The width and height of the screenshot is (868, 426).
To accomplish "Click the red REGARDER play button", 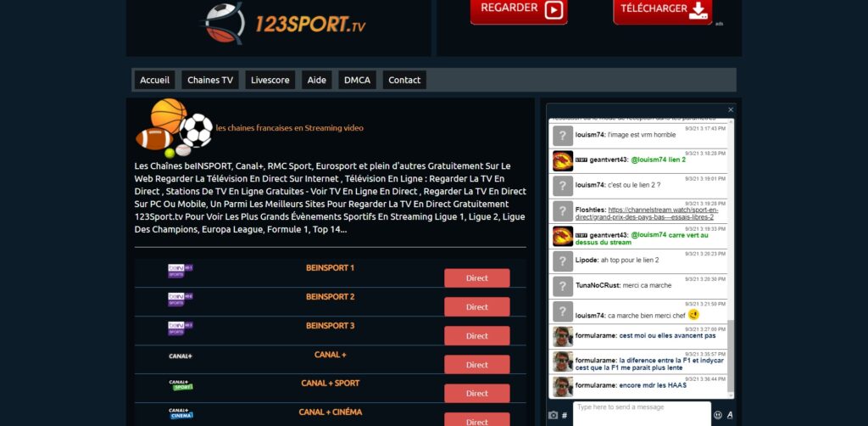I will click(x=519, y=11).
